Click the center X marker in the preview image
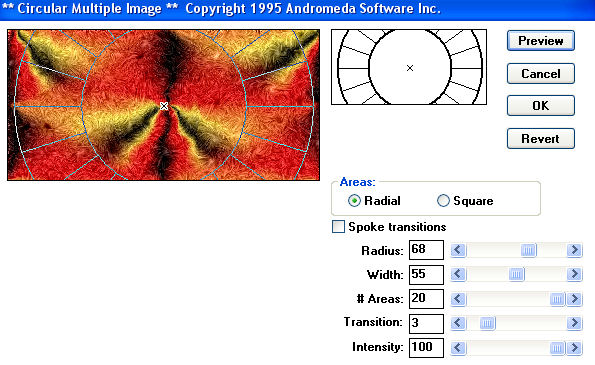595x365 pixels. 164,106
